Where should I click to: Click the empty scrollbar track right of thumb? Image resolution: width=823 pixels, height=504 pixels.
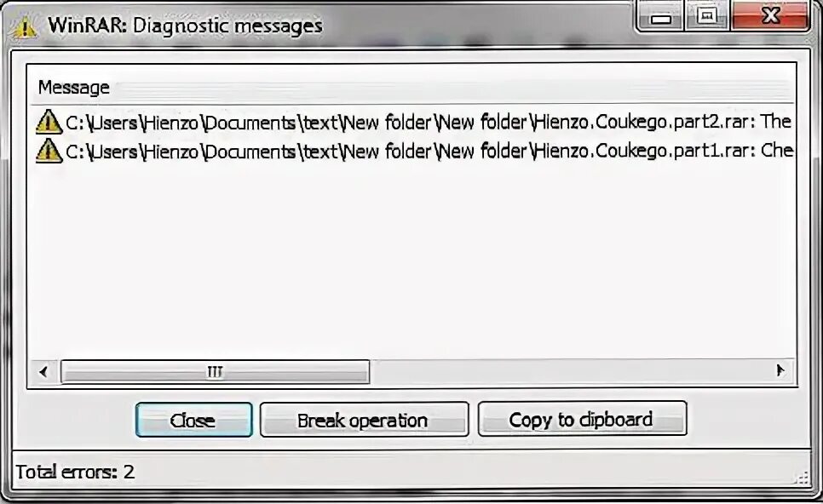pyautogui.click(x=568, y=371)
